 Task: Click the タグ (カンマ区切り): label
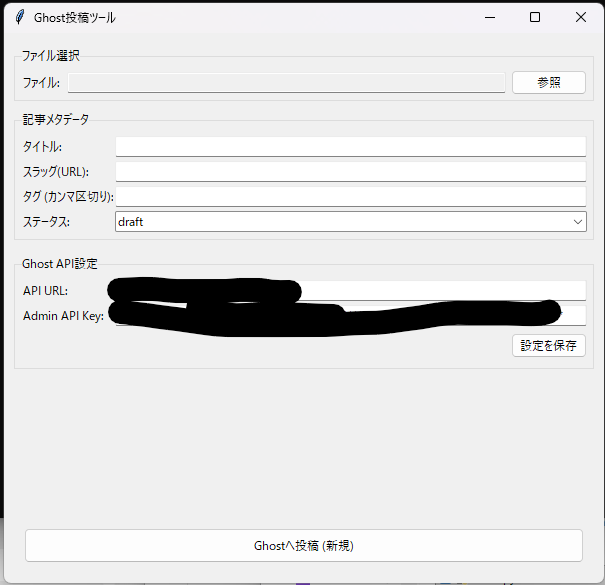point(68,197)
